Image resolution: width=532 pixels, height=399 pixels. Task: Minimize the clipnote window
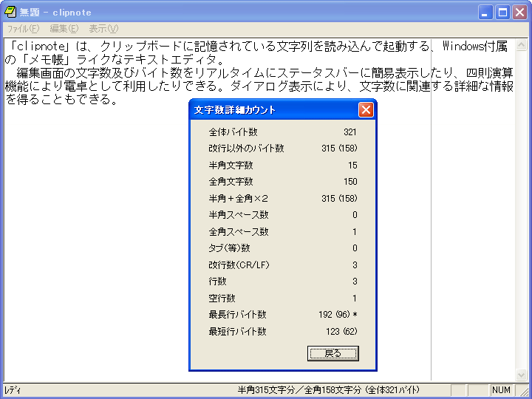tap(485, 13)
